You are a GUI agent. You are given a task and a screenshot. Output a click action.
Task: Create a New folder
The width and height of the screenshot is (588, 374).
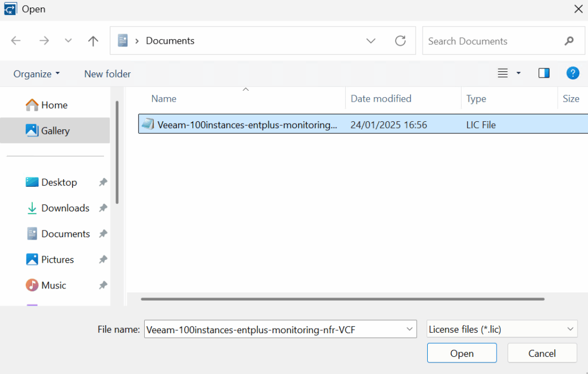[x=107, y=74]
